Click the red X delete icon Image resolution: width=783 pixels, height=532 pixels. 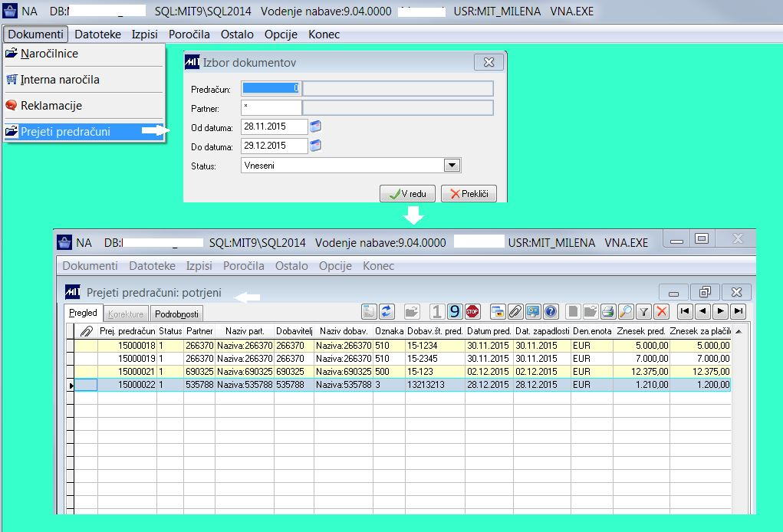tap(661, 311)
